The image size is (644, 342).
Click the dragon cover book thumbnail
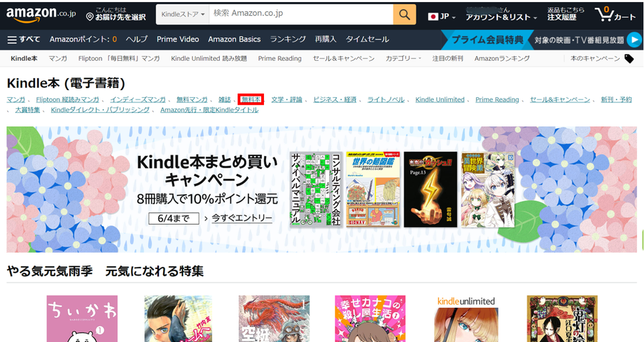(x=274, y=318)
